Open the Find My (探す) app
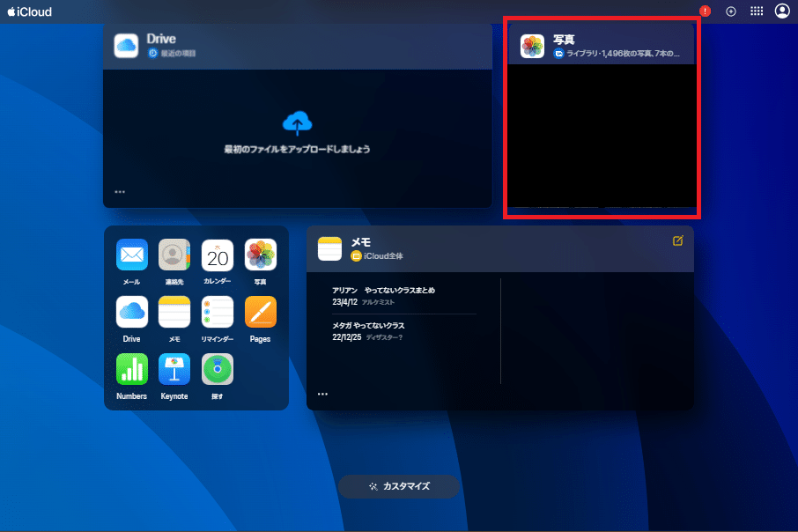The image size is (798, 532). [218, 369]
